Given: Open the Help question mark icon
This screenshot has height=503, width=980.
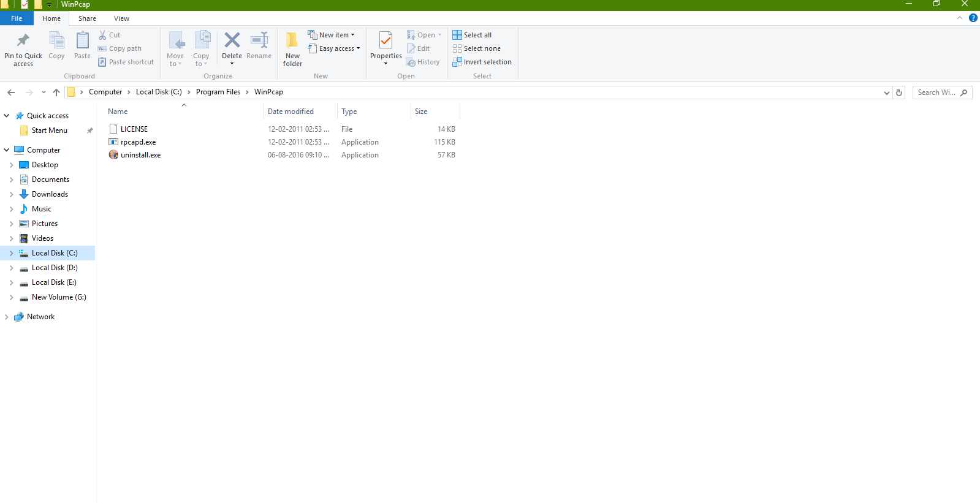Looking at the screenshot, I should click(x=973, y=18).
